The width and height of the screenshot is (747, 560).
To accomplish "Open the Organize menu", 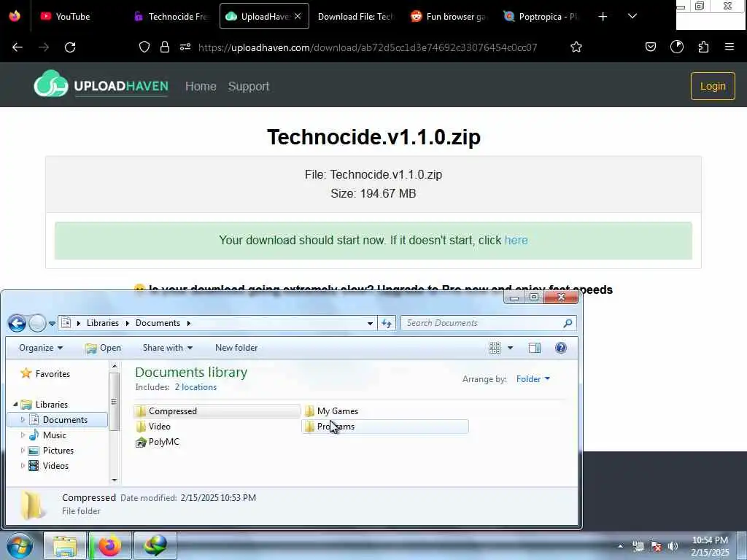I will pos(41,348).
